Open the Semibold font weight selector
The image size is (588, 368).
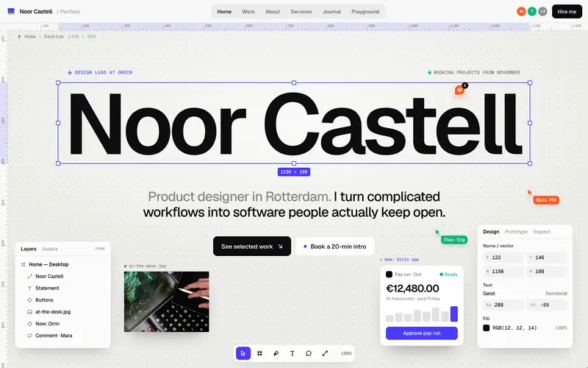click(556, 293)
